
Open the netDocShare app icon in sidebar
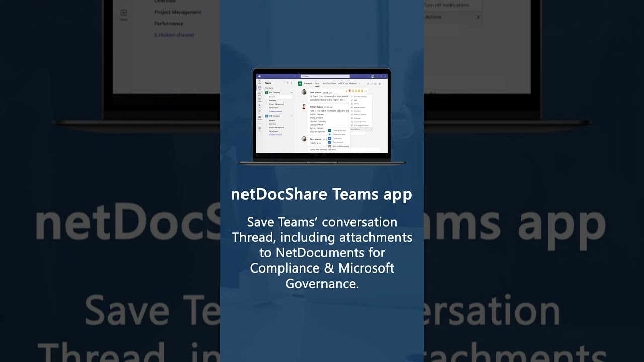(259, 118)
